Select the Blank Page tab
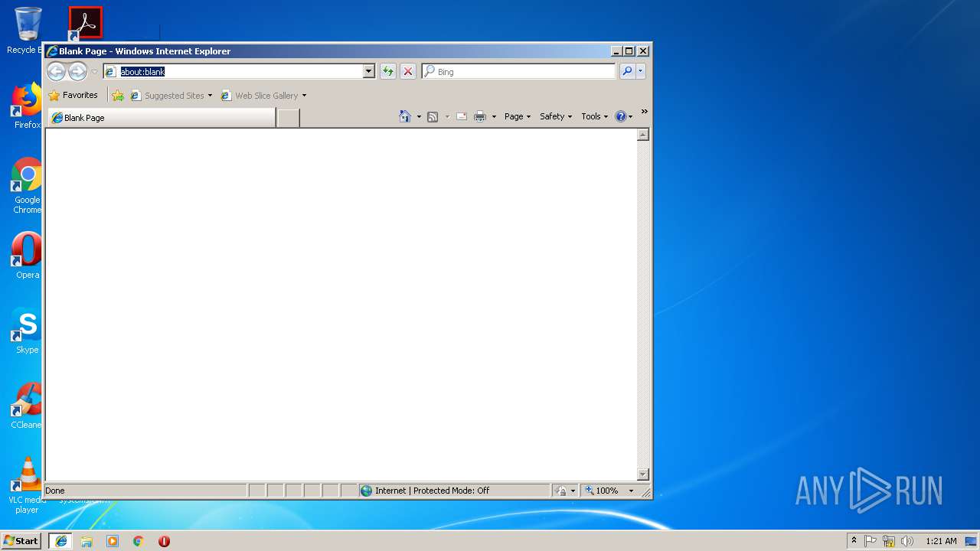980x551 pixels. [x=162, y=118]
